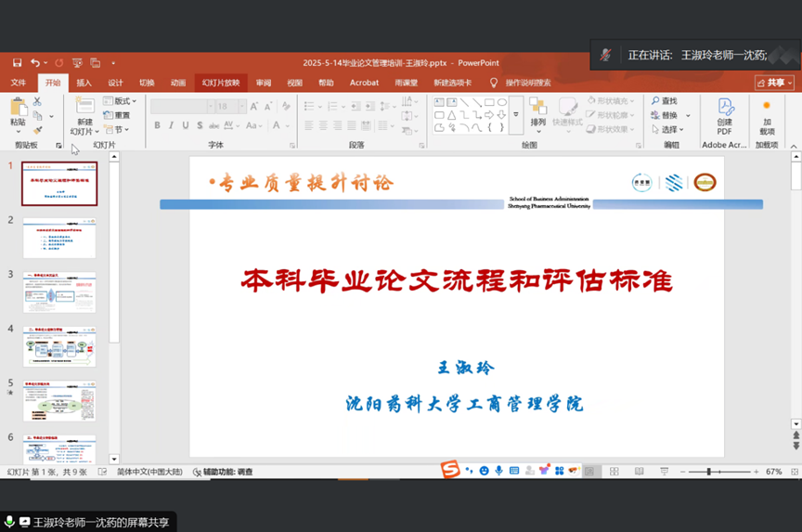Open the Layout (版式) dropdown
This screenshot has height=532, width=802.
pos(121,101)
